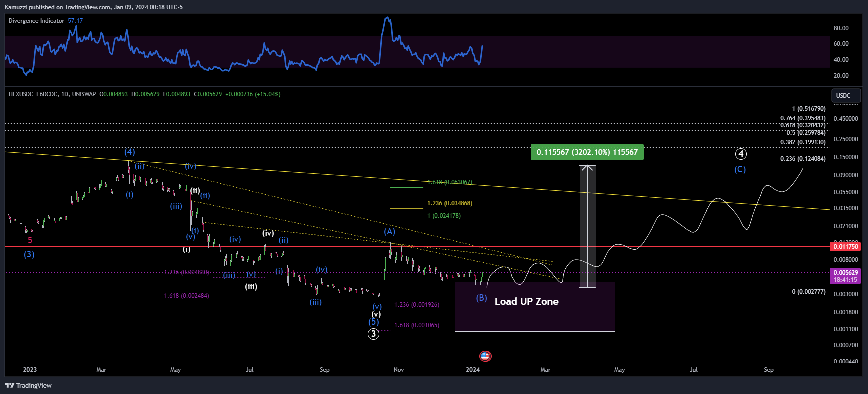Select Fibonacci label 0 (0.002777)
The image size is (868, 394).
click(809, 292)
